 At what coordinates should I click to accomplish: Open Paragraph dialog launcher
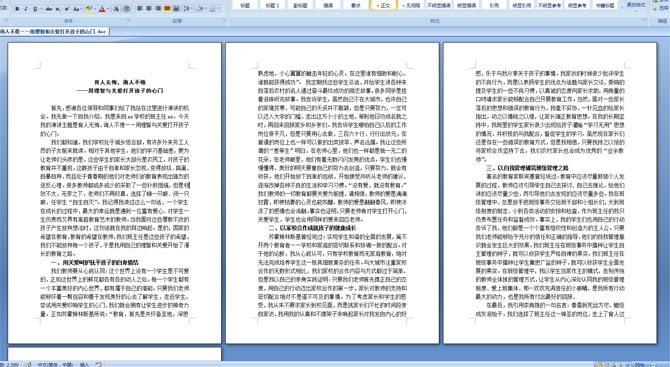(224, 20)
